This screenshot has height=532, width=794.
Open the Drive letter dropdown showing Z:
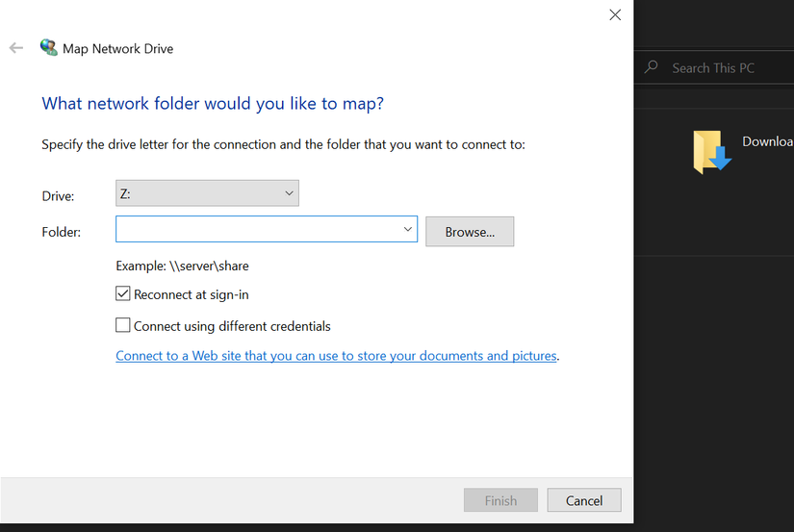pos(207,193)
